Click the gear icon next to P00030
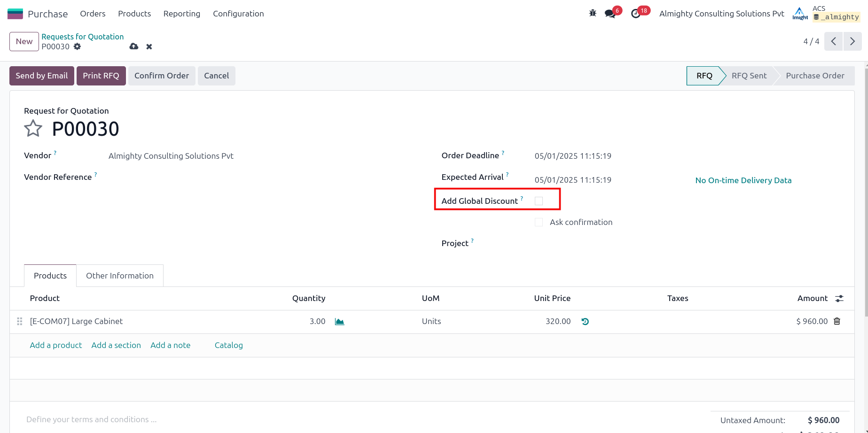868x433 pixels. point(78,46)
